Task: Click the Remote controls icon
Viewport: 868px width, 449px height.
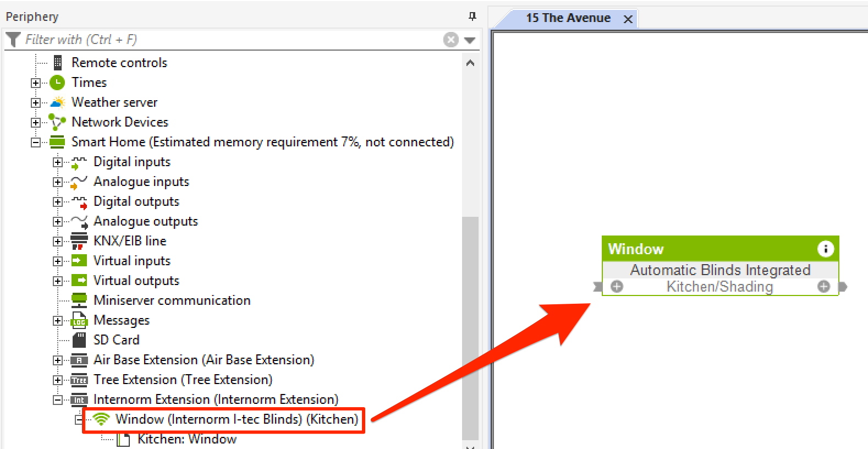Action: pyautogui.click(x=57, y=63)
